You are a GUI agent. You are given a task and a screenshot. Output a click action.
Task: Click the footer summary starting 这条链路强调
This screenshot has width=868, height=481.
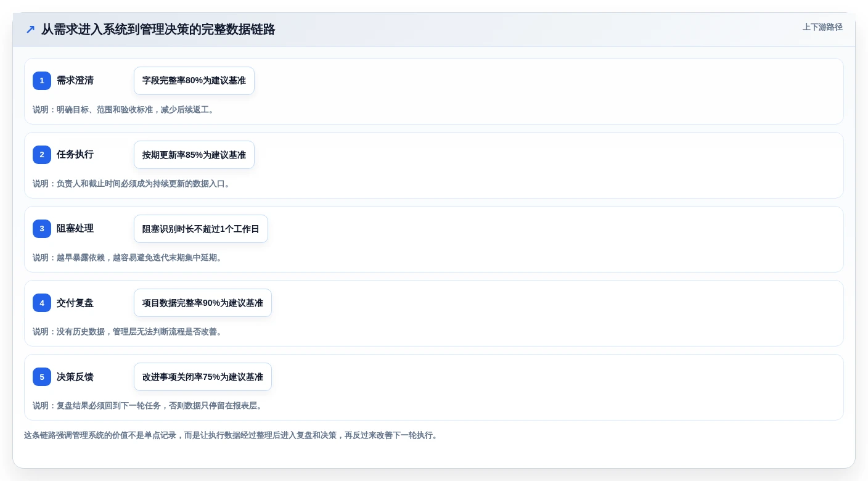pyautogui.click(x=232, y=435)
